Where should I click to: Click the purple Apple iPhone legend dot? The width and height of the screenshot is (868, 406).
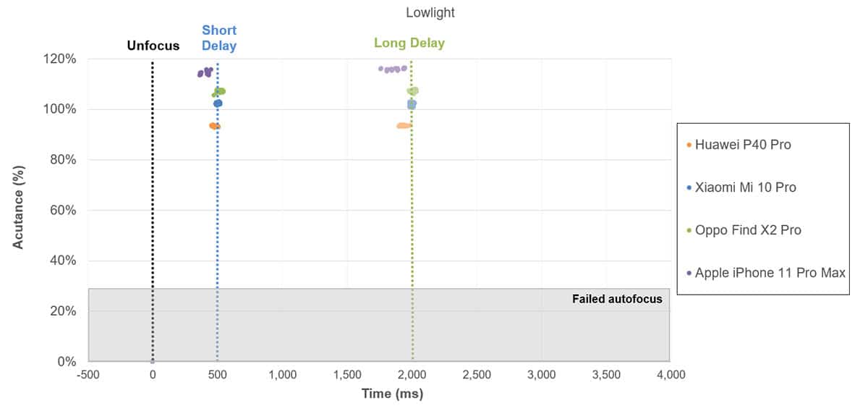tap(689, 274)
